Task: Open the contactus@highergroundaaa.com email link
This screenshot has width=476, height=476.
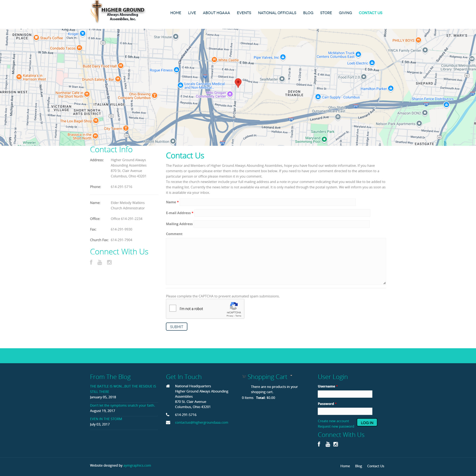Action: tap(201, 422)
